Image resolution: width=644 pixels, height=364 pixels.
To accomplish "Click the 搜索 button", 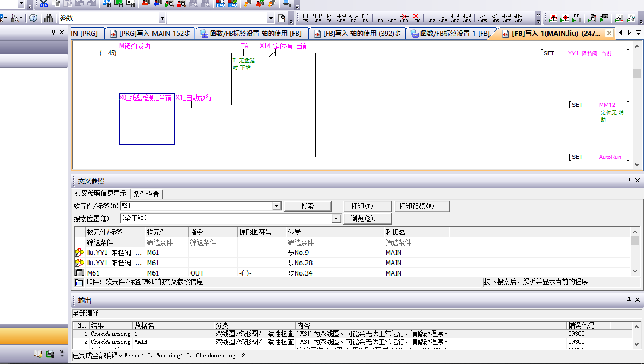I will click(308, 206).
